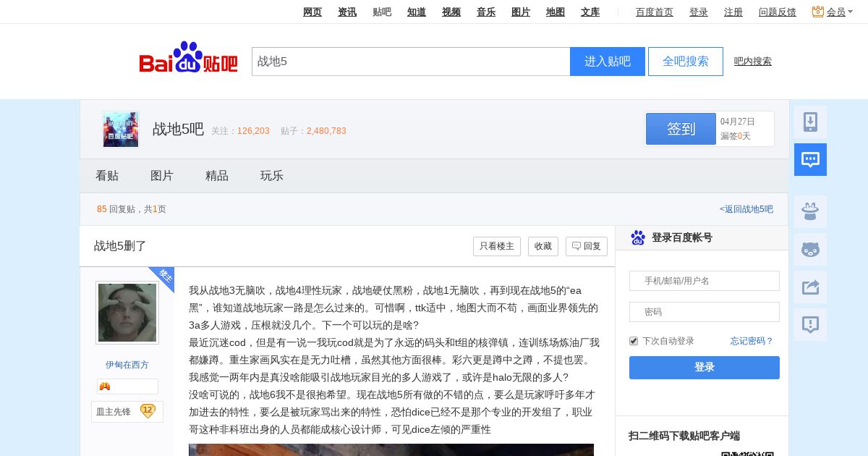Toggle 下次自动登录 checkbox

tap(634, 341)
